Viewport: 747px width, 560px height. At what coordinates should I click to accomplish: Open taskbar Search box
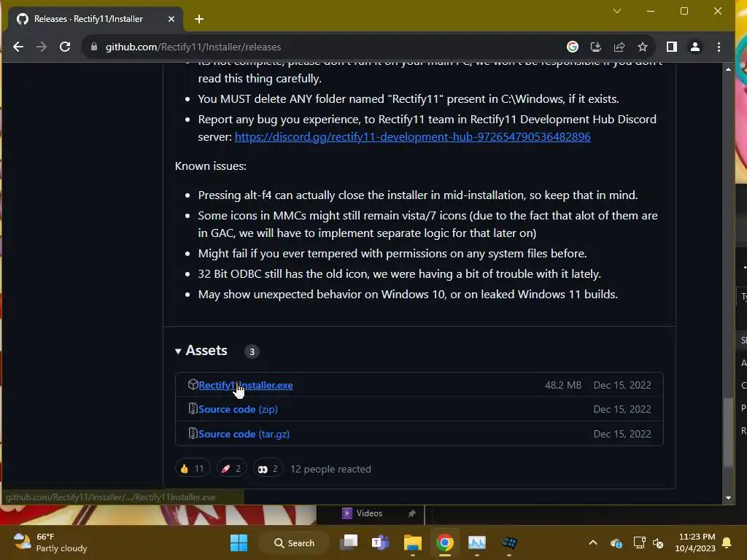click(x=294, y=542)
